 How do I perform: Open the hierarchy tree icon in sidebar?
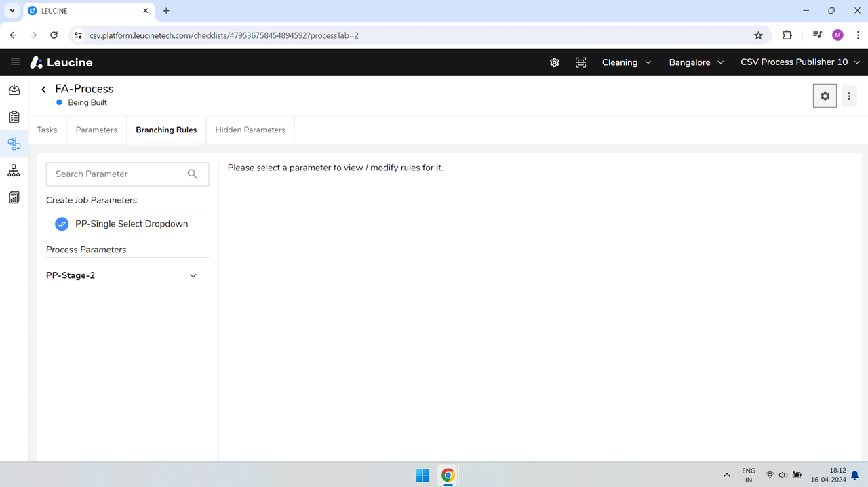click(14, 171)
